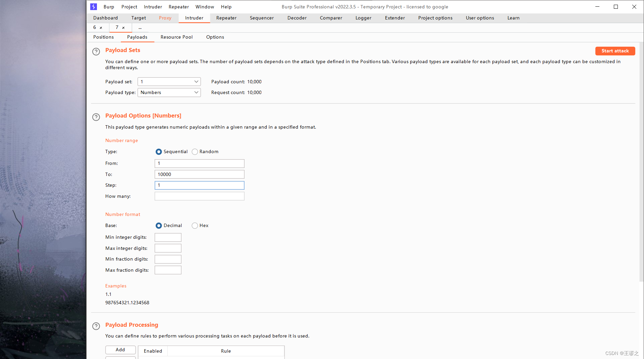Image resolution: width=644 pixels, height=359 pixels.
Task: Click the vertical scrollbar of Payloads panel
Action: click(x=641, y=161)
